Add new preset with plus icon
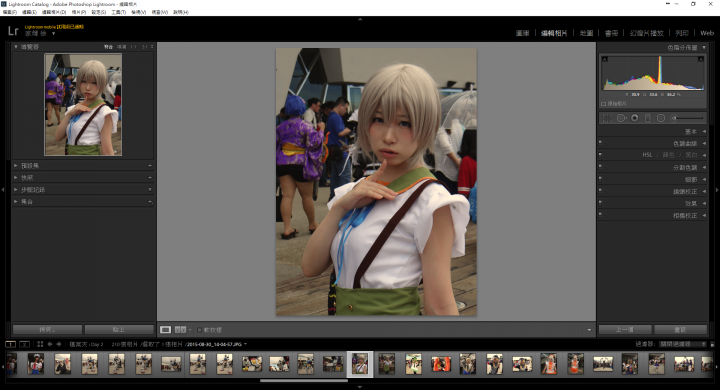720x390 pixels. click(150, 165)
